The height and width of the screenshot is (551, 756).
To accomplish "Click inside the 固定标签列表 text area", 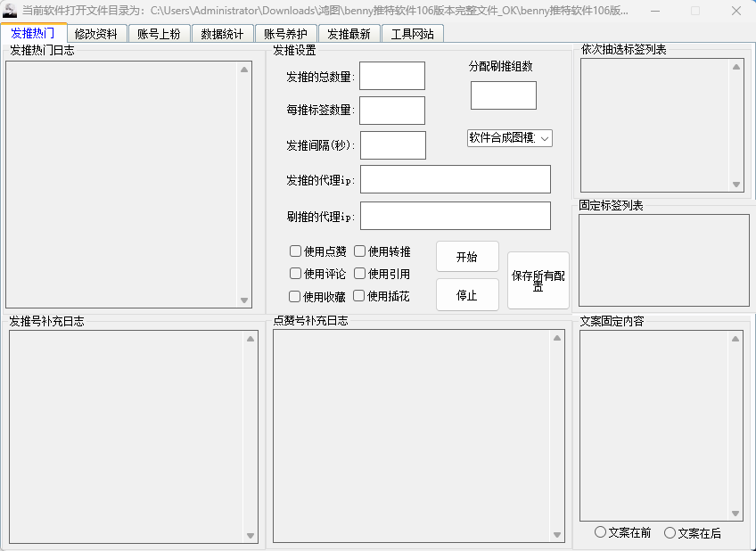I will click(664, 260).
